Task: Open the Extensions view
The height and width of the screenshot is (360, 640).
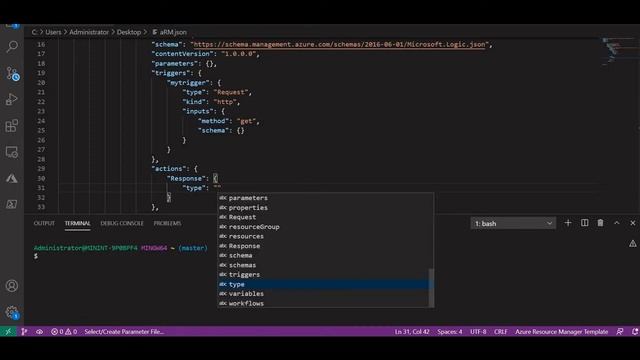Action: pyautogui.click(x=12, y=126)
